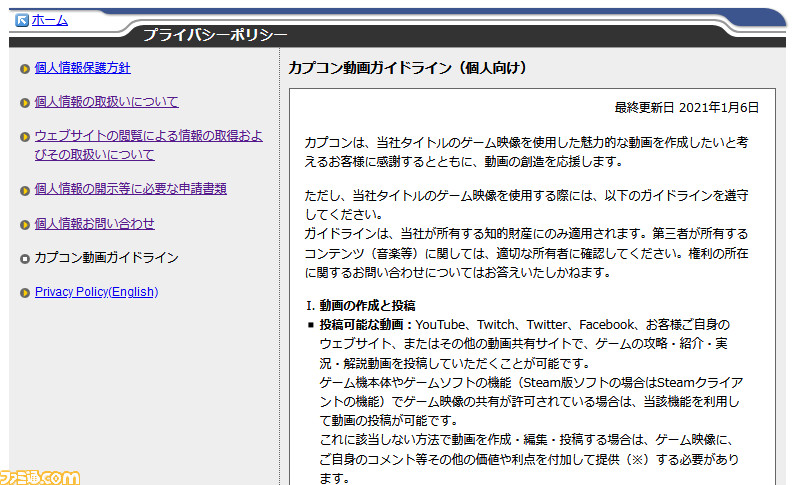Open 個人情報お問い合わせ link
Screen dimensions: 798x485
click(x=95, y=223)
